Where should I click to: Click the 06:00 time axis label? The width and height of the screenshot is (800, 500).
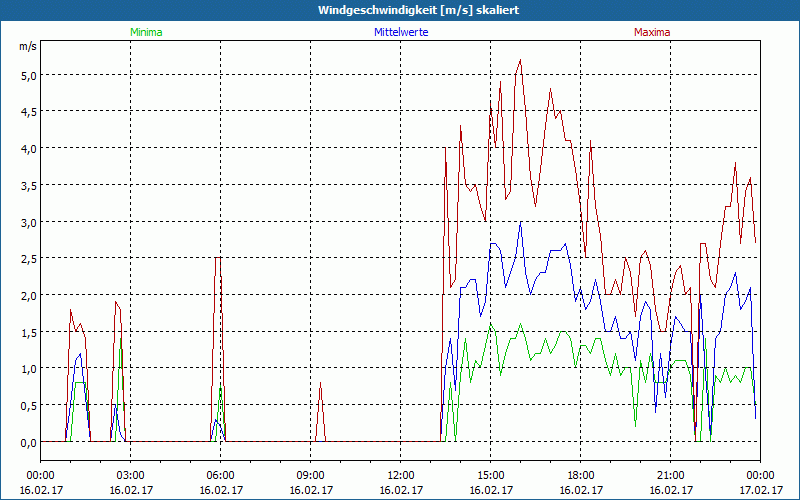221,476
